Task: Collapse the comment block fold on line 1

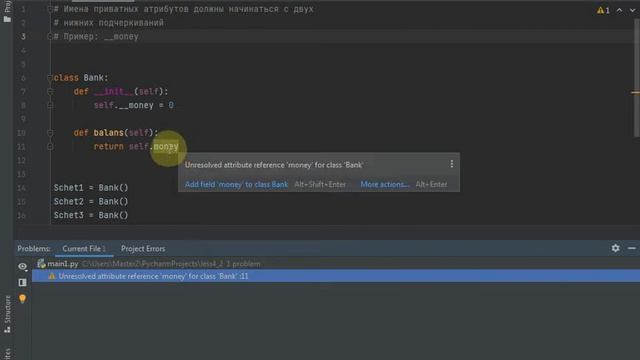Action: 50,9
